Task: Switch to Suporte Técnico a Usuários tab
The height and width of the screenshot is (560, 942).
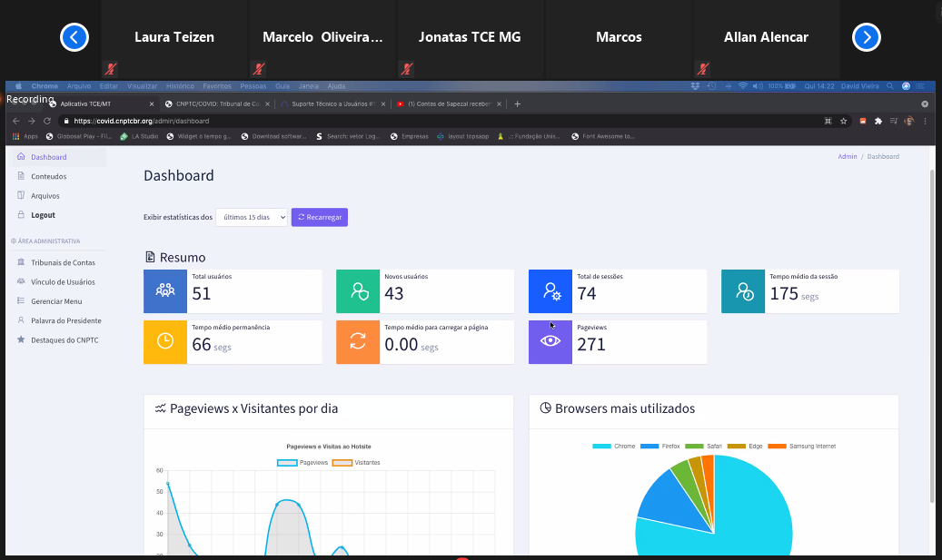Action: click(333, 103)
